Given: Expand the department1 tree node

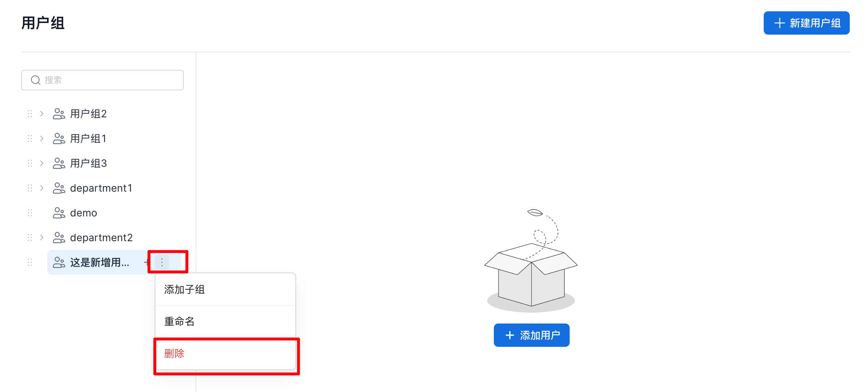Looking at the screenshot, I should (42, 188).
